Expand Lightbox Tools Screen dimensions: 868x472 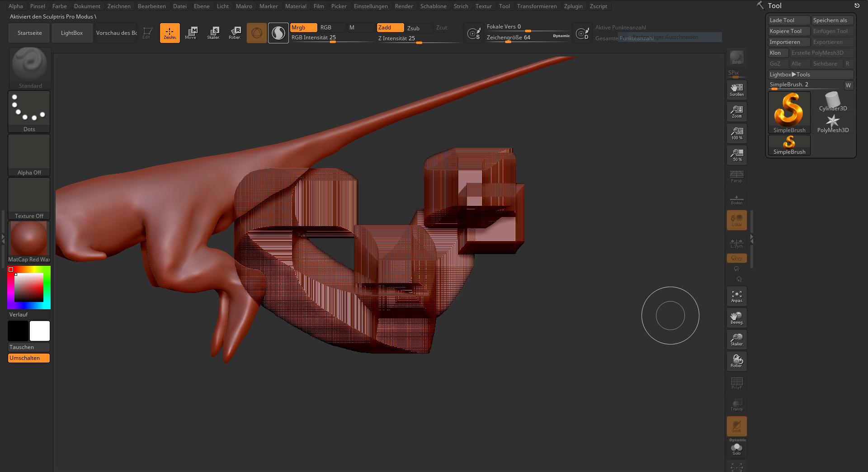(x=811, y=75)
